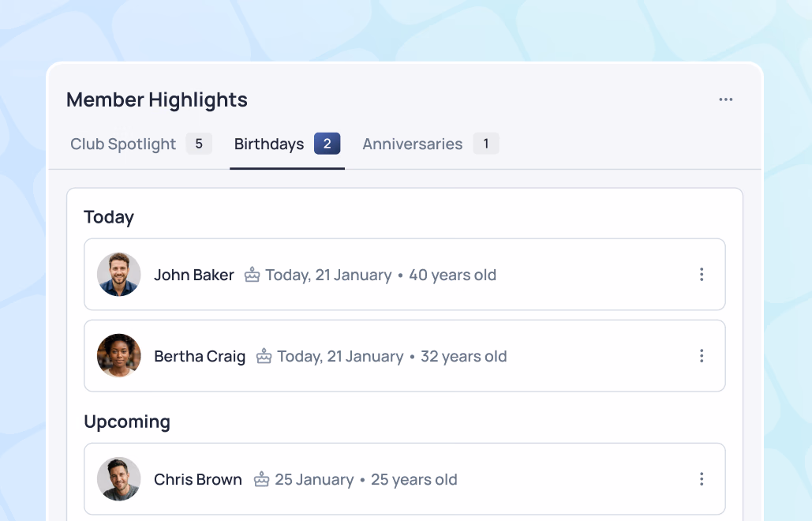812x521 pixels.
Task: Click the cake icon next to John Baker
Action: pos(253,275)
